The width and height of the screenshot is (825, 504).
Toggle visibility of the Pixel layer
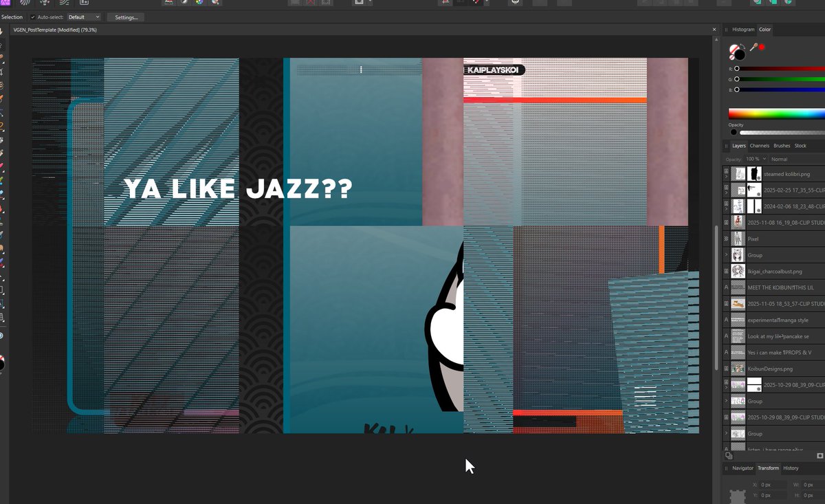(726, 239)
